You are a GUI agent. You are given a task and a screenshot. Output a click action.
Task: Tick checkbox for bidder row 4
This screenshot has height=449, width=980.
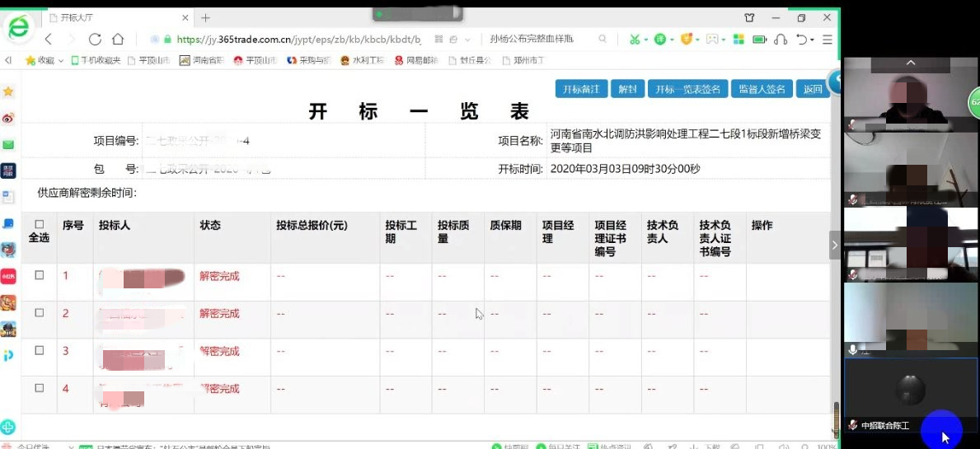pos(40,388)
